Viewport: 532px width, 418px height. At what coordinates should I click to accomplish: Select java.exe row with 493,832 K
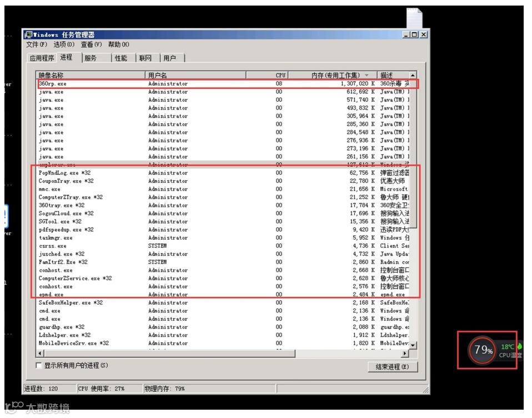click(x=223, y=108)
